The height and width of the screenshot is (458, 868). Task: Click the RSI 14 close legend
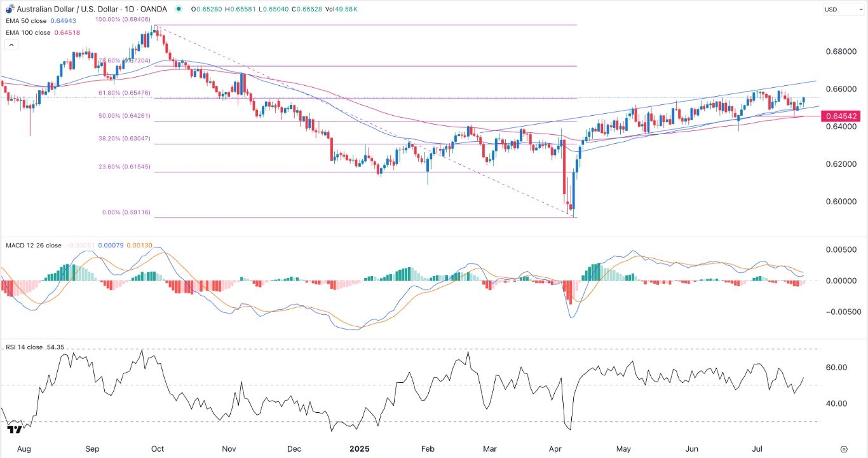[x=25, y=347]
